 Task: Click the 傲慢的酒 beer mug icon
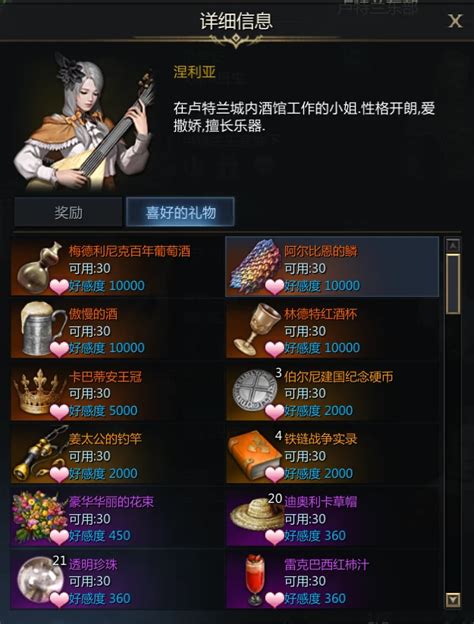tap(42, 328)
